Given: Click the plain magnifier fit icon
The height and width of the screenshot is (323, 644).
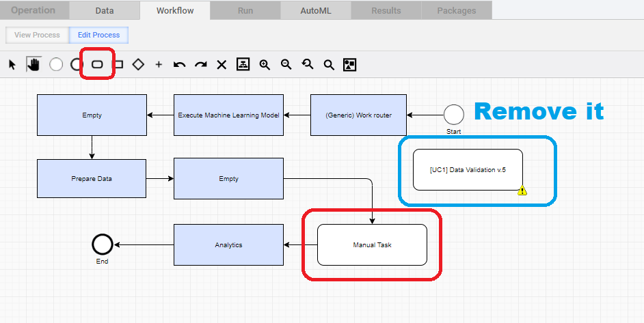Looking at the screenshot, I should [x=329, y=65].
